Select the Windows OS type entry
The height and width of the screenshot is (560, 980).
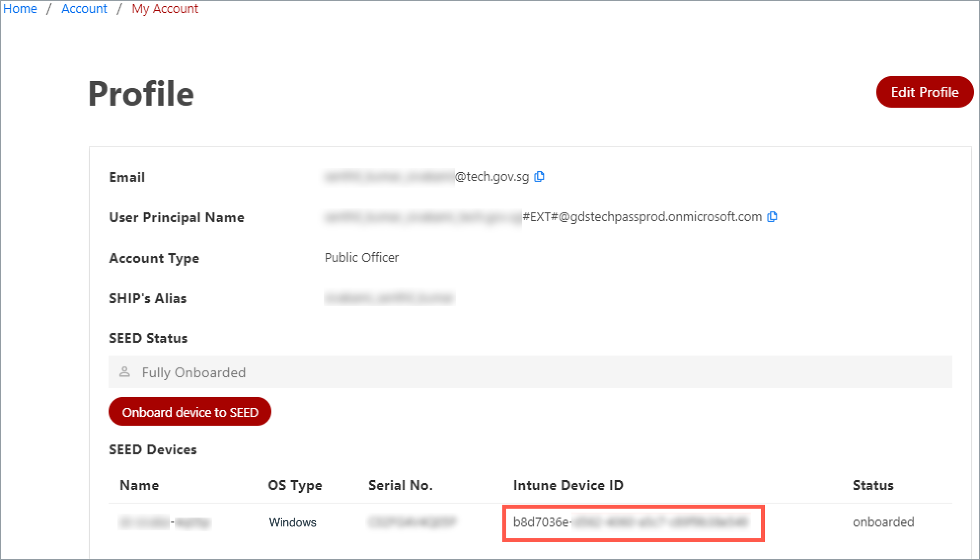[292, 522]
